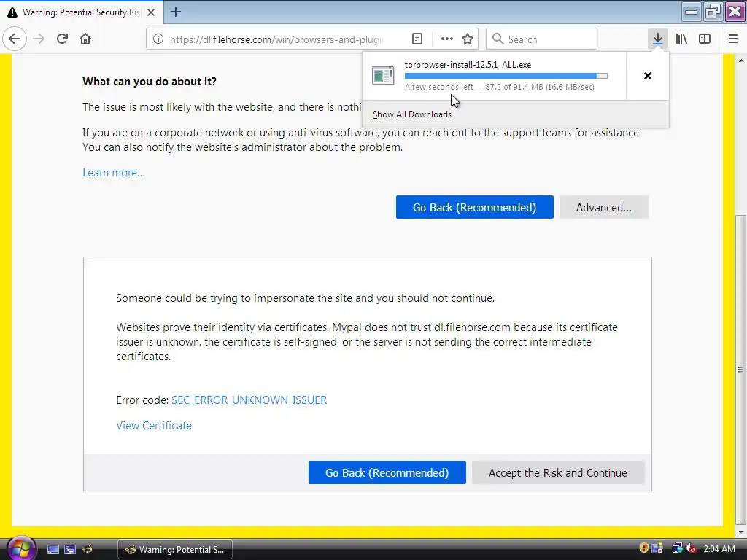Open SEC_ERROR_UNKNOWN_ISSUER error code link
The height and width of the screenshot is (560, 747).
pos(249,400)
